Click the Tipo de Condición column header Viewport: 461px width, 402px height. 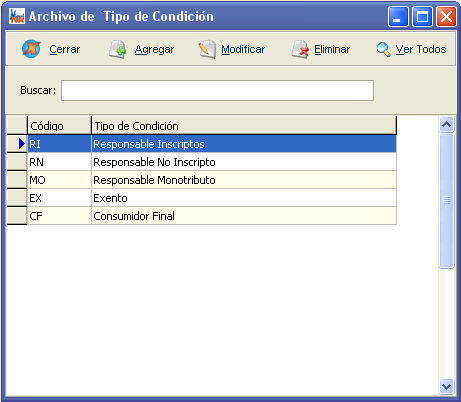point(244,126)
